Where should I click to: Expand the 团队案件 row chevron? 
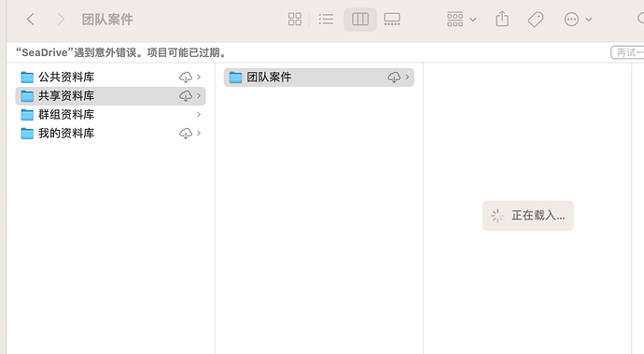click(x=407, y=77)
